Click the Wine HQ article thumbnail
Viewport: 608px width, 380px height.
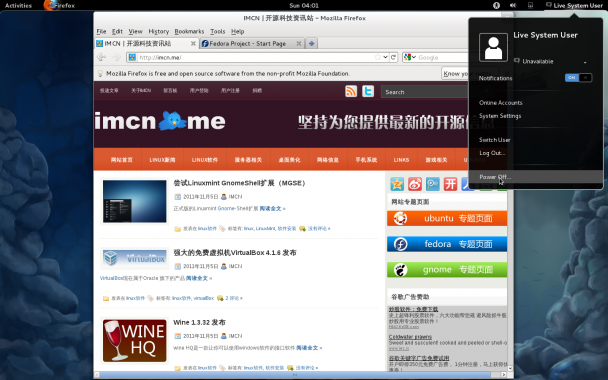tap(135, 340)
